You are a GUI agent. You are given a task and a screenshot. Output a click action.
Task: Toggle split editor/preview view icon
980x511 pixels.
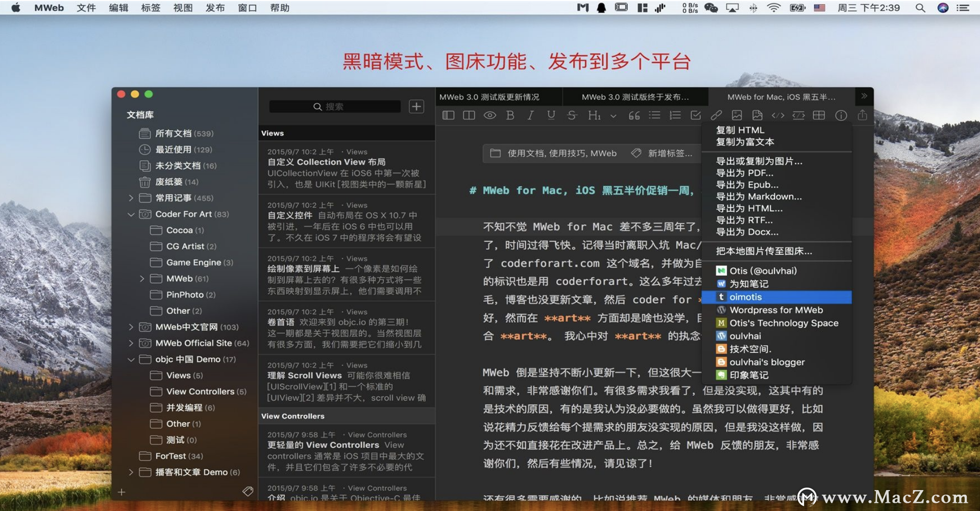(469, 115)
